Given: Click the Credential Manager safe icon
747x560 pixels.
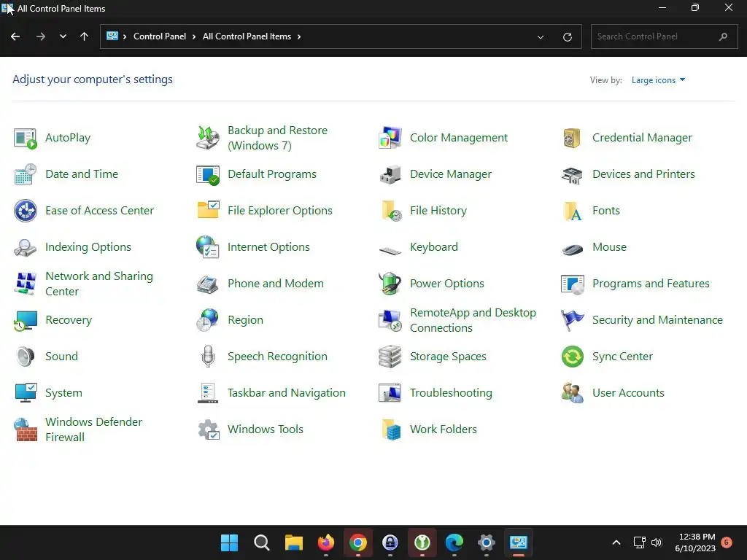Looking at the screenshot, I should pyautogui.click(x=572, y=138).
